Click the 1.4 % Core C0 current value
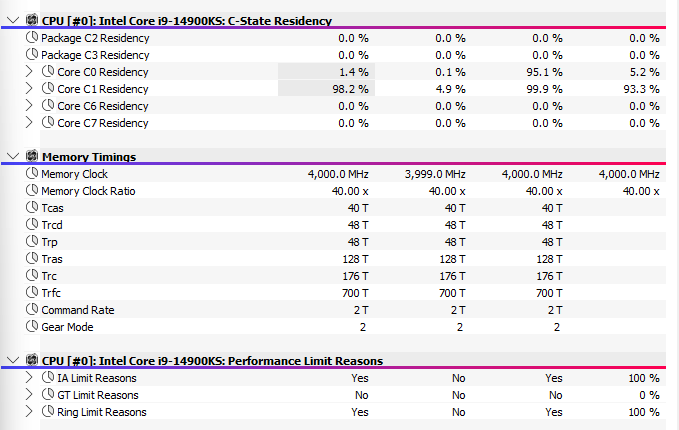Image resolution: width=679 pixels, height=430 pixels. [x=353, y=72]
